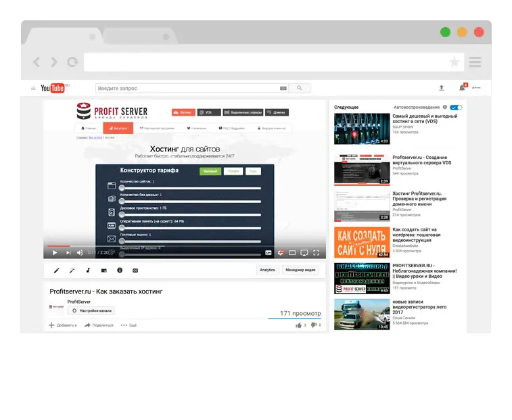
Task: Open новые записи видеорегистратора video thumbnail
Action: pyautogui.click(x=362, y=314)
